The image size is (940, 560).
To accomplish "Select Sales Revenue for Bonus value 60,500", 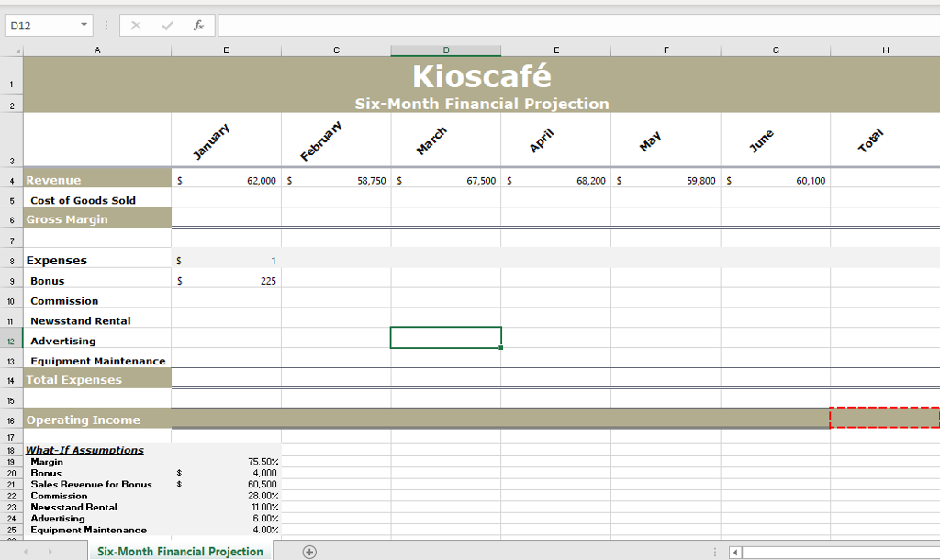I will click(226, 485).
